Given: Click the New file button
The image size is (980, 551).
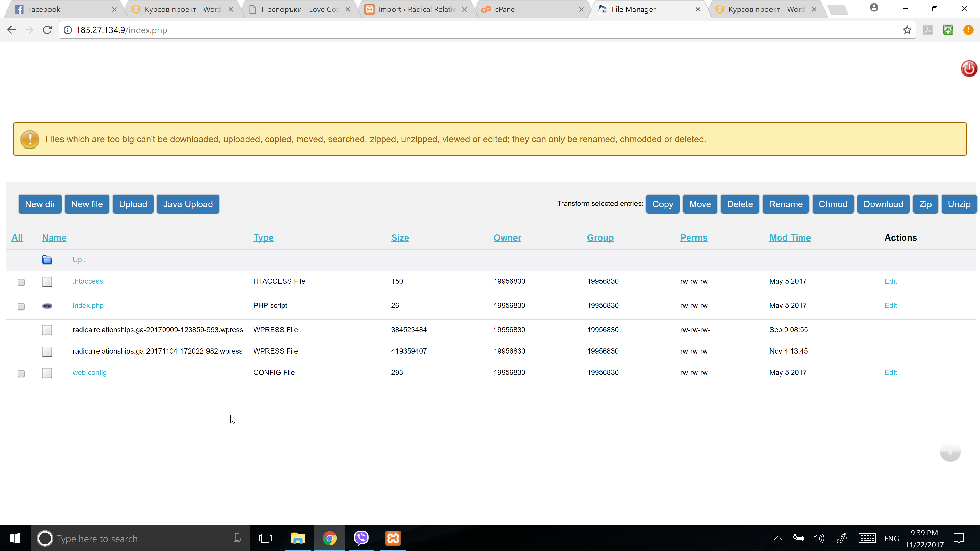Looking at the screenshot, I should pyautogui.click(x=87, y=204).
